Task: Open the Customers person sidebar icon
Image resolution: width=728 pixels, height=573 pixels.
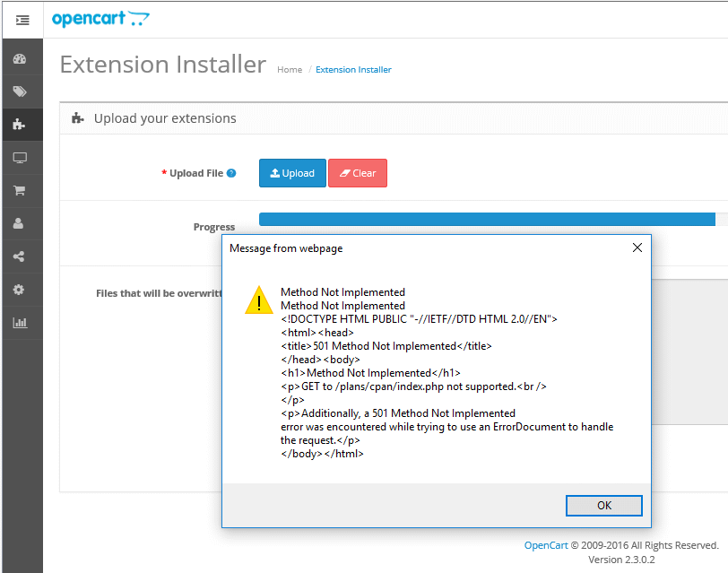Action: pos(19,223)
